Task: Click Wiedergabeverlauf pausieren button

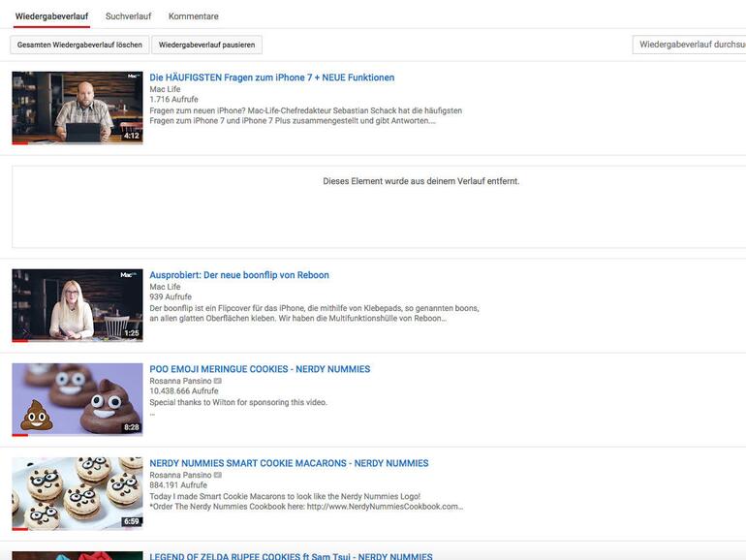Action: click(x=206, y=45)
